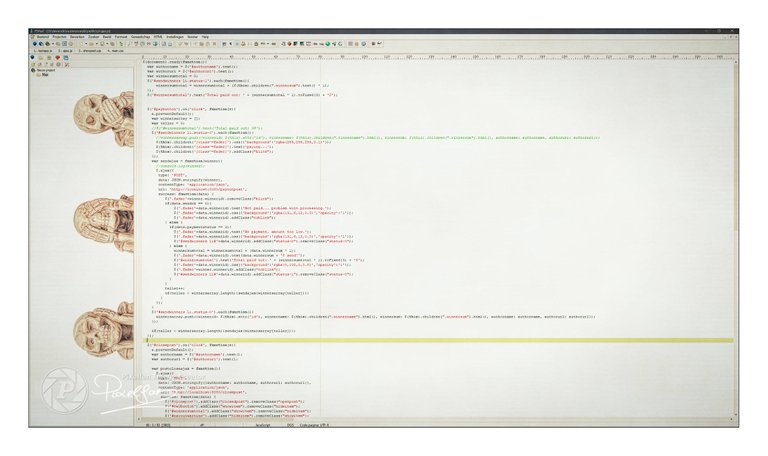Open the Instellingen menu
This screenshot has height=456, width=768.
coord(175,37)
